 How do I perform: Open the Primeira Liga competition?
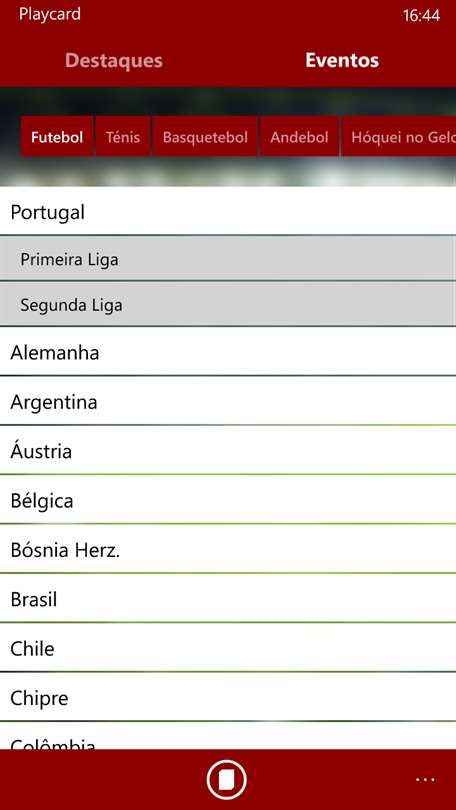228,259
